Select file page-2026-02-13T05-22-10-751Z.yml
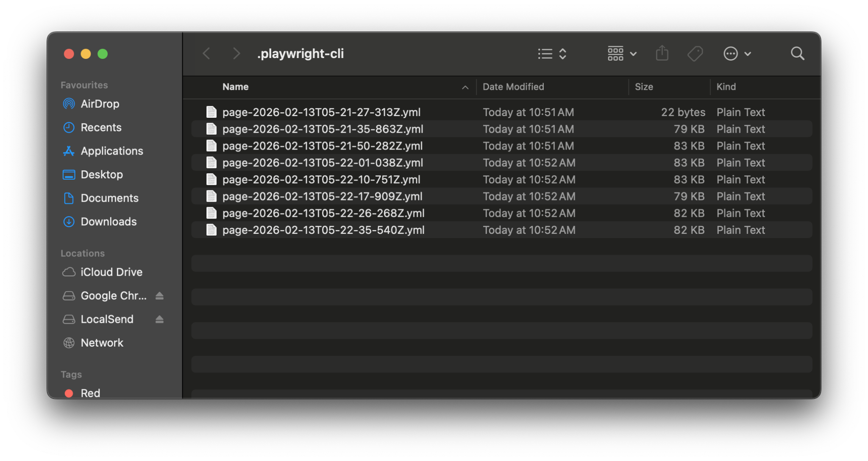 (x=322, y=179)
